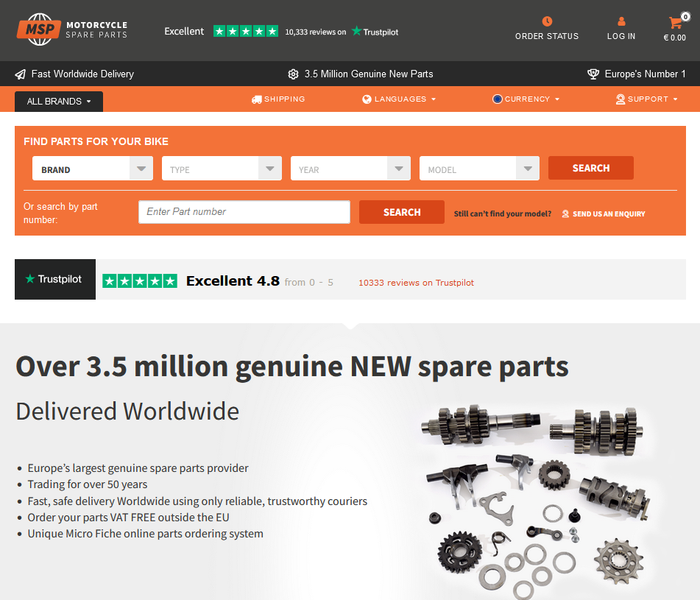
Task: Open the SUPPORT menu
Action: point(647,99)
